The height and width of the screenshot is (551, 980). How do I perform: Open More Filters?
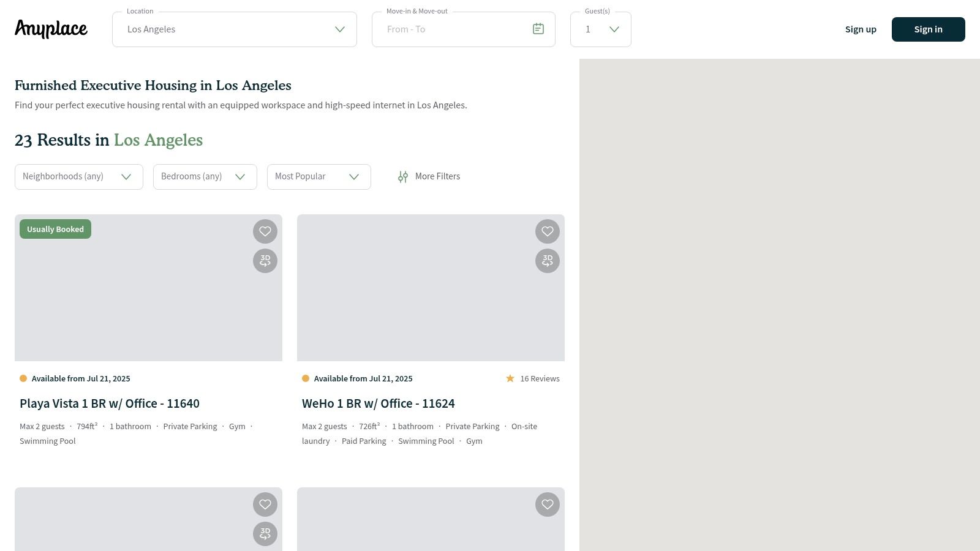[429, 176]
